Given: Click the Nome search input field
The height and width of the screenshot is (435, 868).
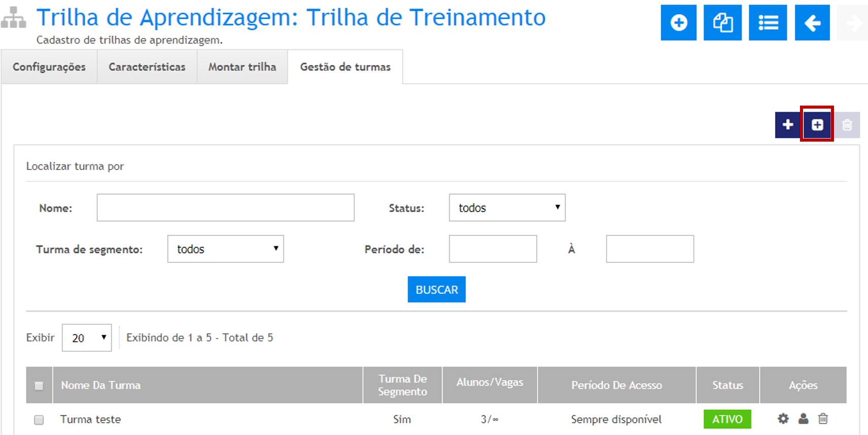Looking at the screenshot, I should click(225, 208).
